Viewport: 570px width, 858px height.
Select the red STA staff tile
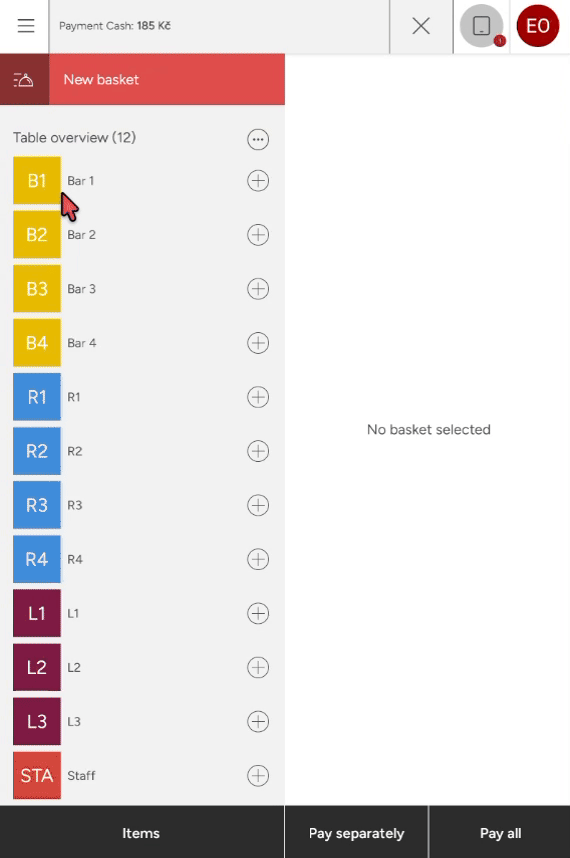pos(37,775)
